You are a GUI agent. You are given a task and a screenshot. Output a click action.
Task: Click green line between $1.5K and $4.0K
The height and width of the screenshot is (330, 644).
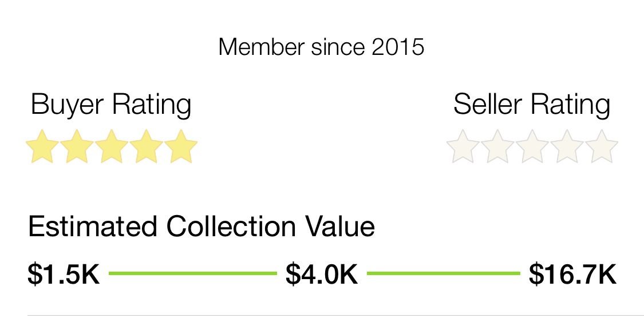point(192,273)
